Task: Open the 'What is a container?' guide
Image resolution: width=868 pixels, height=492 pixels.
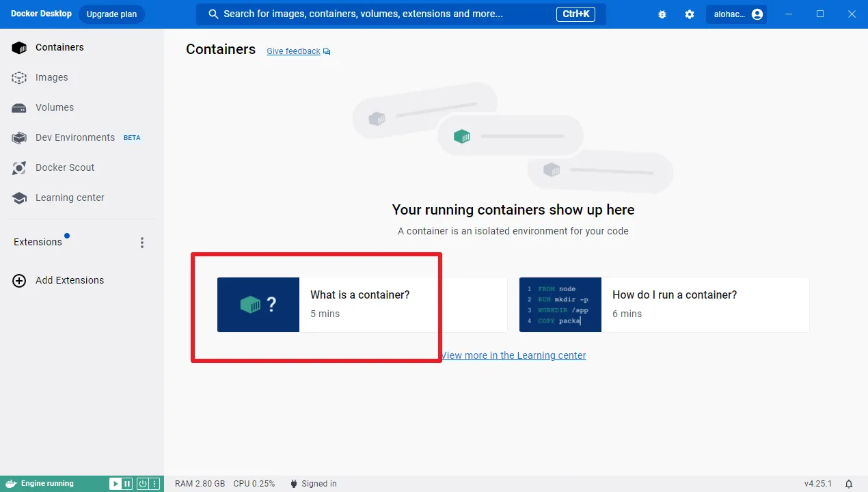Action: (x=362, y=305)
